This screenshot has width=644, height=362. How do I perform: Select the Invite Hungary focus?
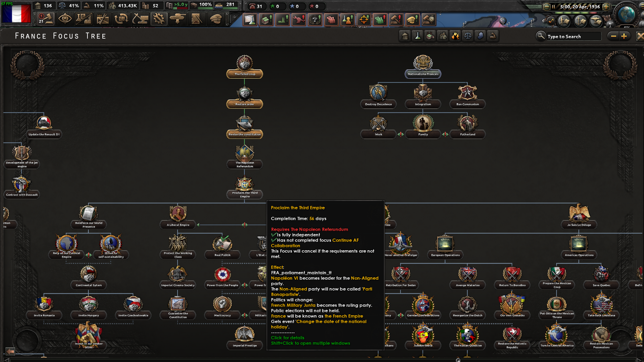[88, 308]
